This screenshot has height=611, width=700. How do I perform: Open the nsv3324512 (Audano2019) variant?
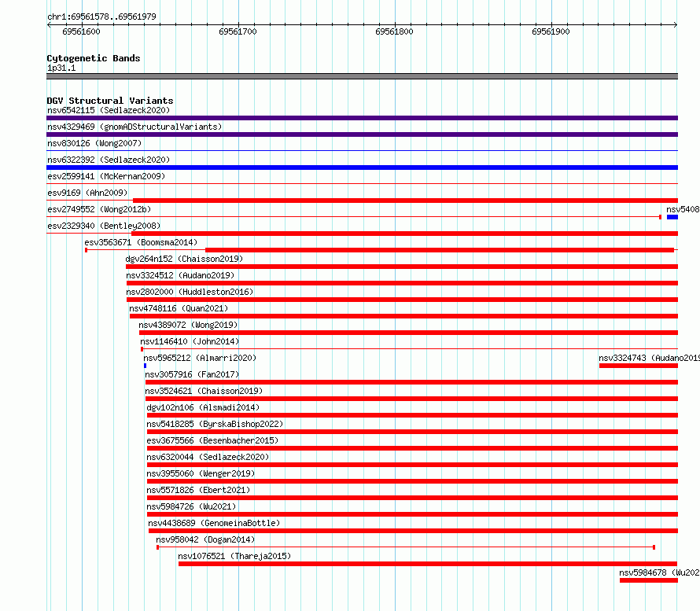point(180,275)
